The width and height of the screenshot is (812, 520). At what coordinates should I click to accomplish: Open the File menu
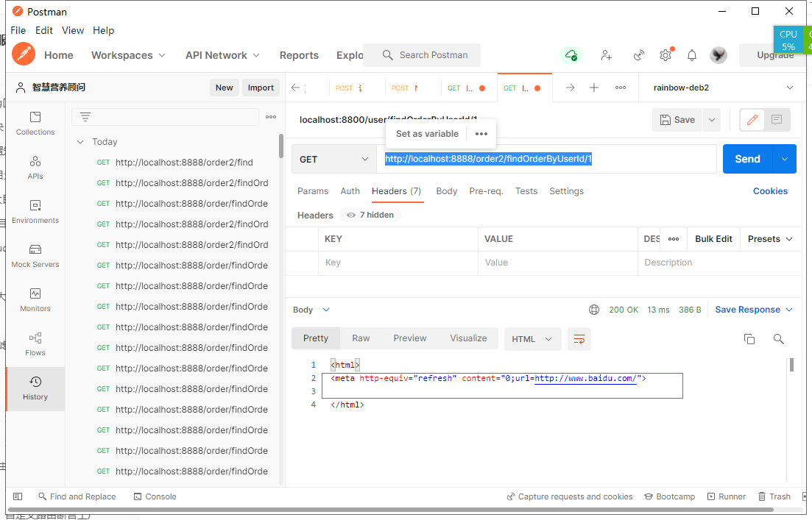pyautogui.click(x=18, y=31)
